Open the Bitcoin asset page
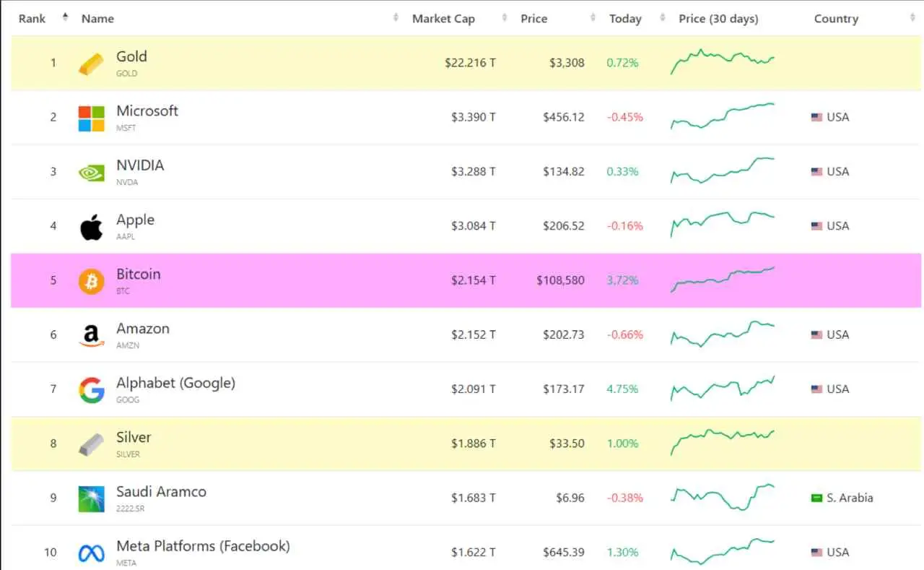 139,274
